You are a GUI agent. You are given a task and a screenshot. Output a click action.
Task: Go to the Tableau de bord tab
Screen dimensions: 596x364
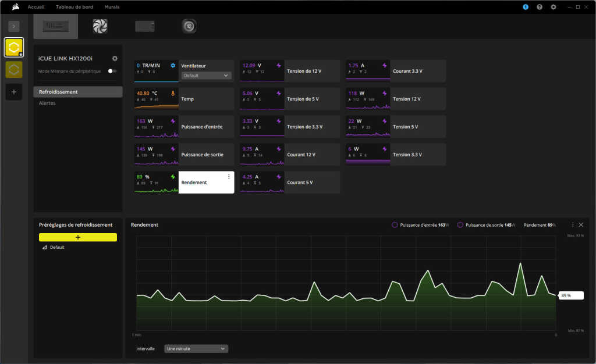pos(74,7)
